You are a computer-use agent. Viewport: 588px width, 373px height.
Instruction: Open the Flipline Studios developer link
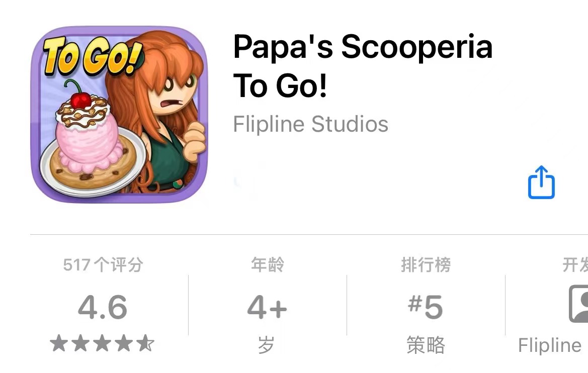[310, 124]
